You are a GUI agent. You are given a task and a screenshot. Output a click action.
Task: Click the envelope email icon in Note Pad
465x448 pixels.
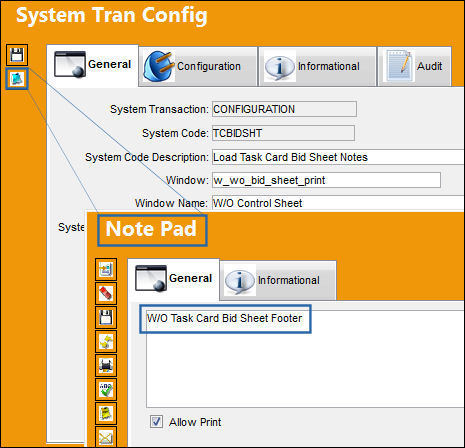tap(106, 437)
